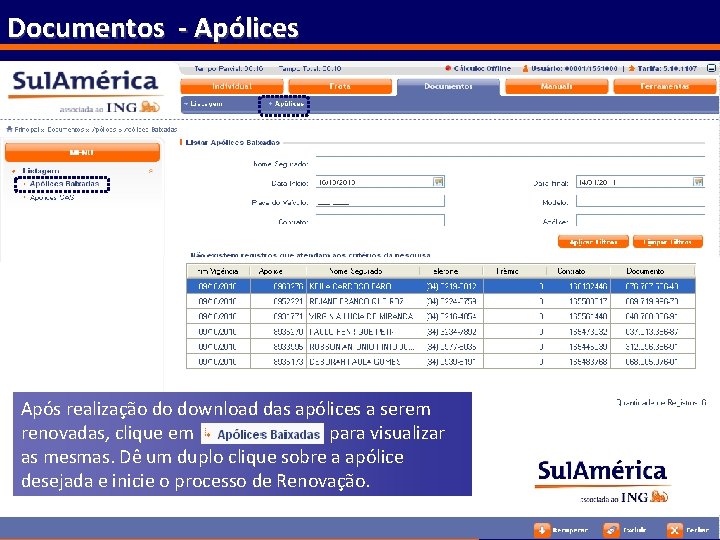Image resolution: width=720 pixels, height=540 pixels.
Task: Click the home icon in breadcrumb
Action: point(9,129)
